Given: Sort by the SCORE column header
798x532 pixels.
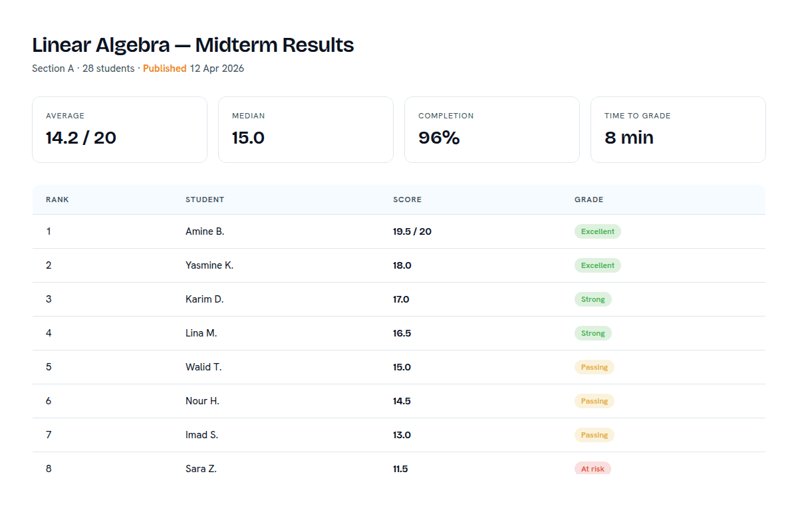Looking at the screenshot, I should 408,199.
